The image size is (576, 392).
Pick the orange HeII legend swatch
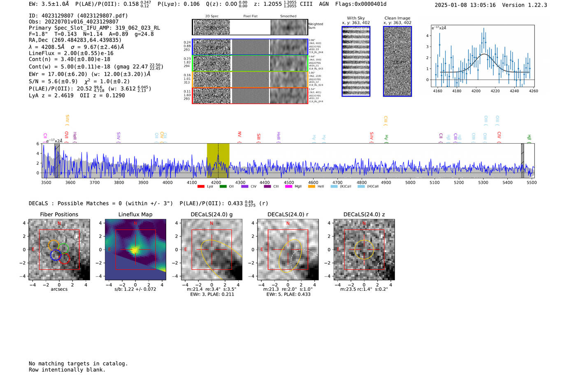pyautogui.click(x=311, y=186)
